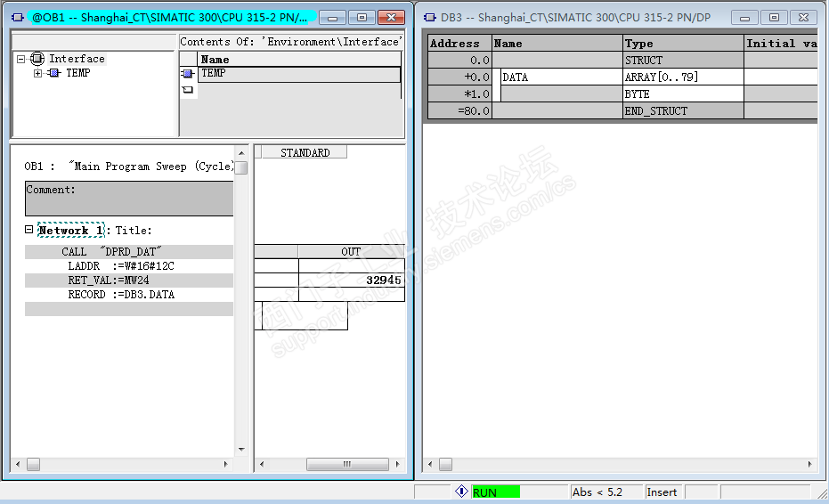Close the OB1 editor window

tap(391, 18)
